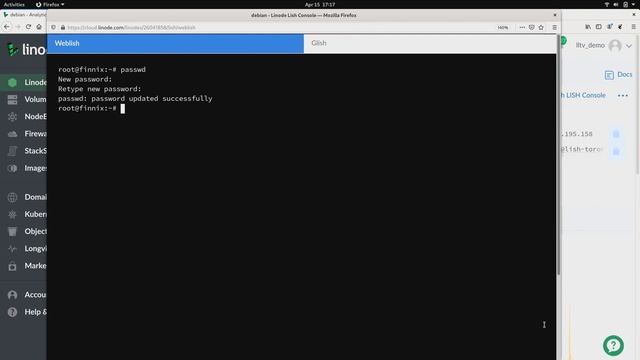This screenshot has height=360, width=640.
Task: Toggle the sidebar icon in main Firefox toolbar
Action: [598, 27]
